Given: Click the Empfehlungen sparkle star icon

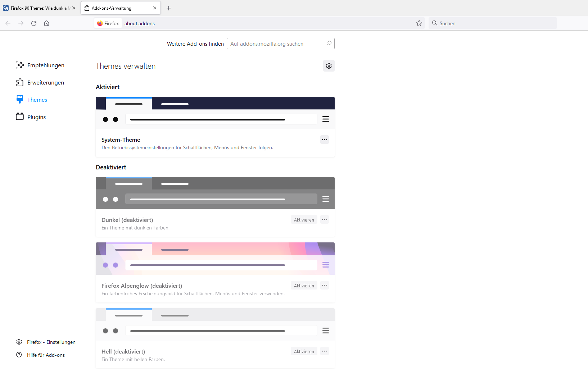Looking at the screenshot, I should coord(20,65).
